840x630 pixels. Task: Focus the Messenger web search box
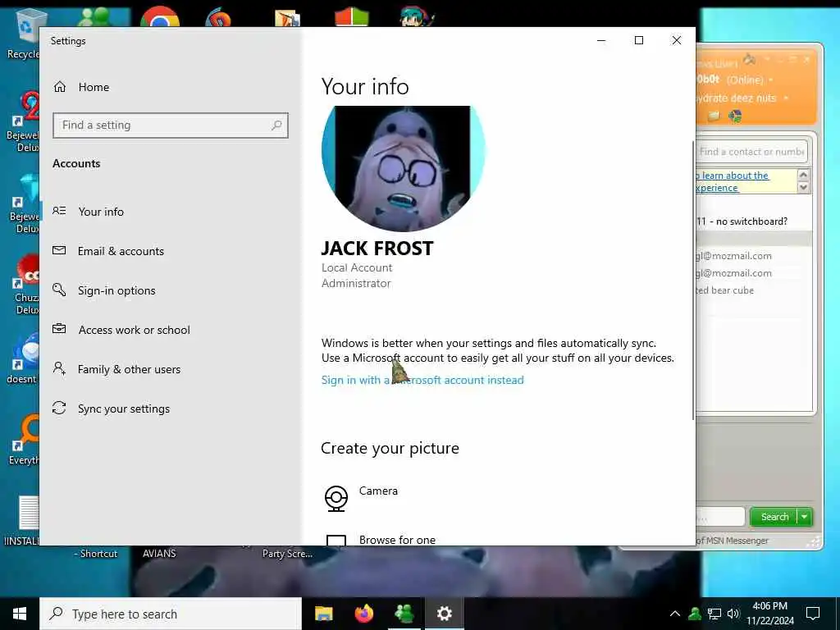point(720,517)
